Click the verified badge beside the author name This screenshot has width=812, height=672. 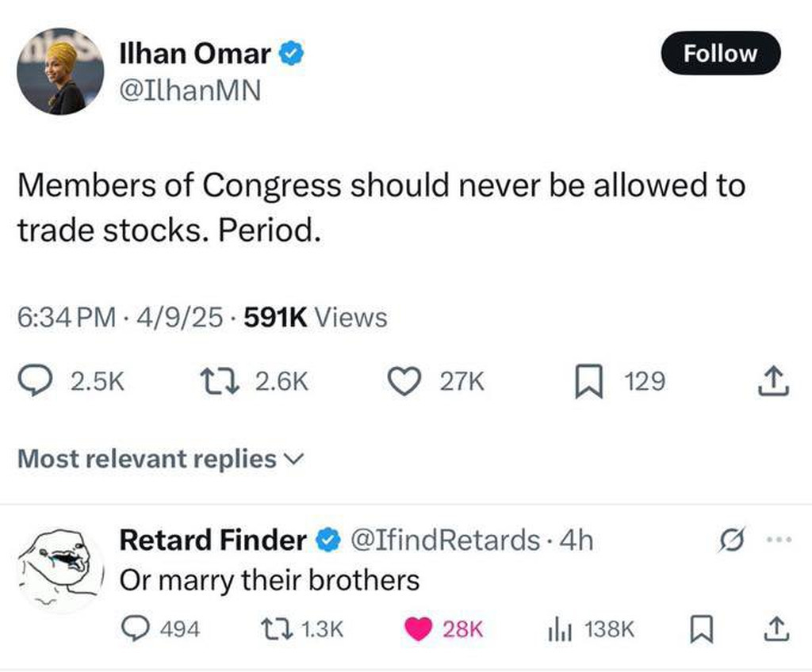pos(290,54)
